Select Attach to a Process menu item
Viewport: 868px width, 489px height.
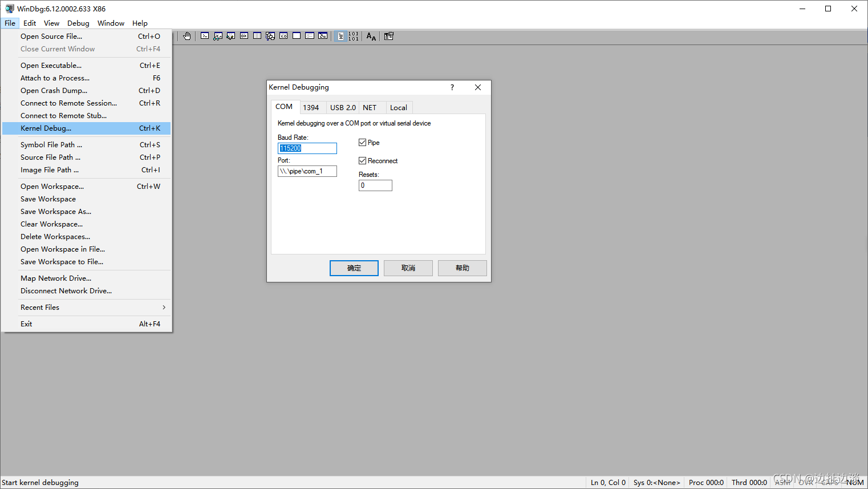pyautogui.click(x=87, y=78)
